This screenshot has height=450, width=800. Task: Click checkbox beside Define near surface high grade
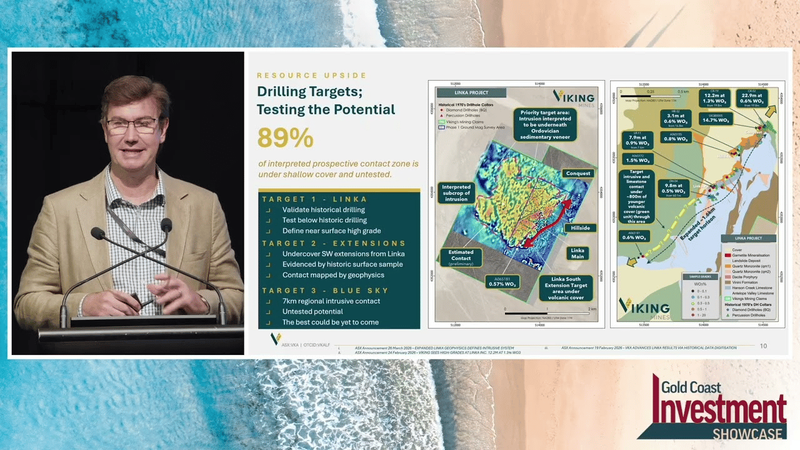pos(268,231)
